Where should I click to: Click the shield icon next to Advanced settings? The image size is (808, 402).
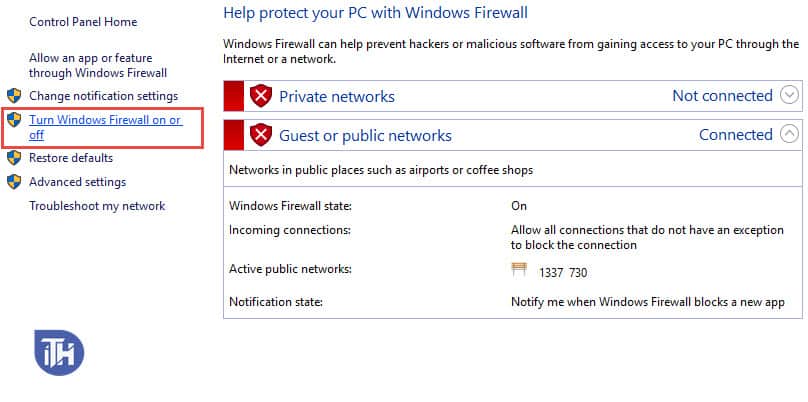(x=13, y=182)
